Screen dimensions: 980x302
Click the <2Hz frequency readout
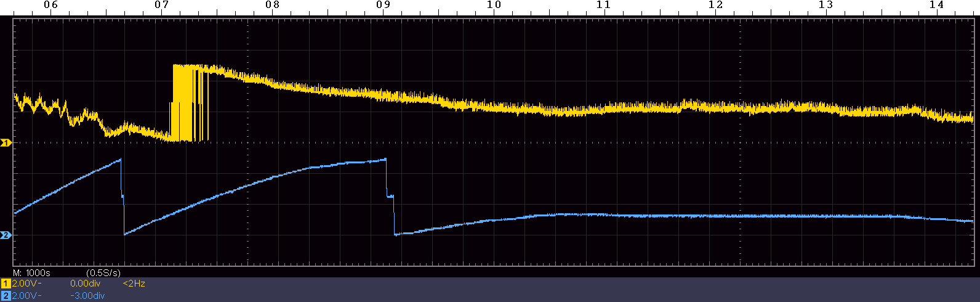[x=134, y=284]
